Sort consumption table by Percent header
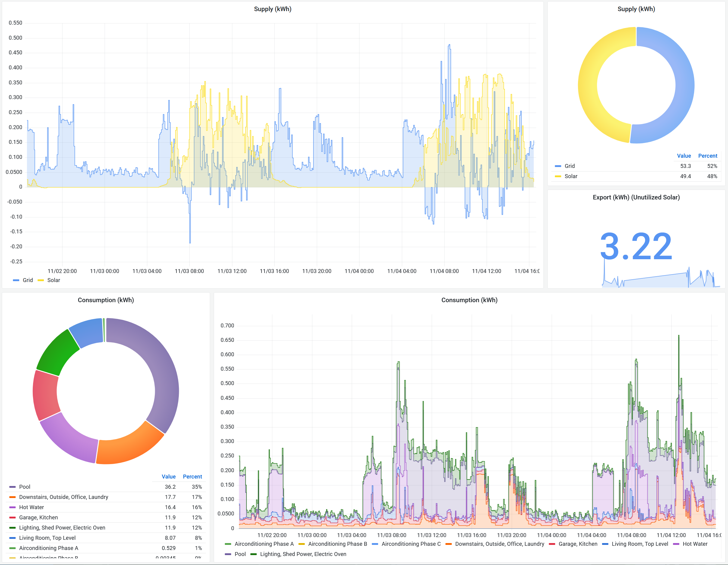 point(192,477)
